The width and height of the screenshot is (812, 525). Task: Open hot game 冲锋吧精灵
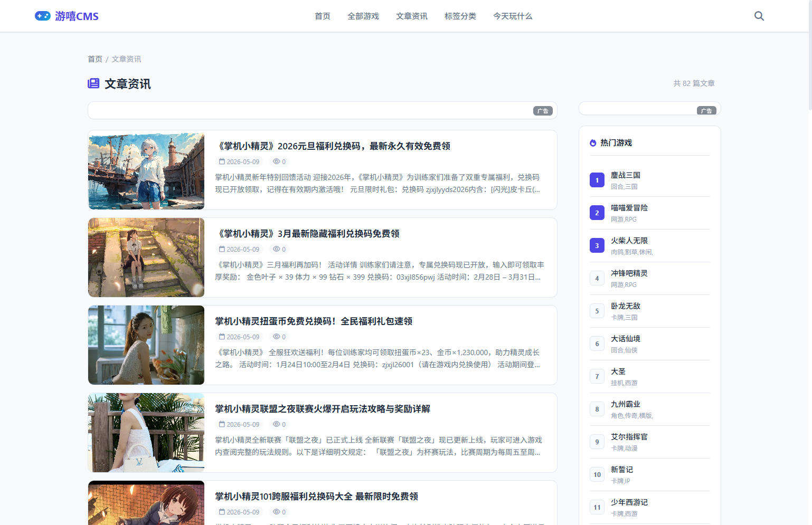(x=629, y=273)
